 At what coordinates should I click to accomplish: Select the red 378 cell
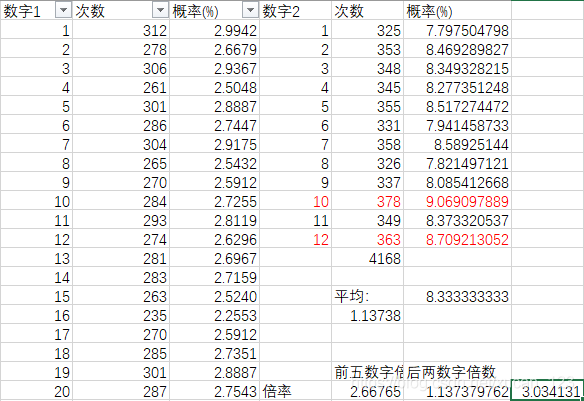click(367, 201)
